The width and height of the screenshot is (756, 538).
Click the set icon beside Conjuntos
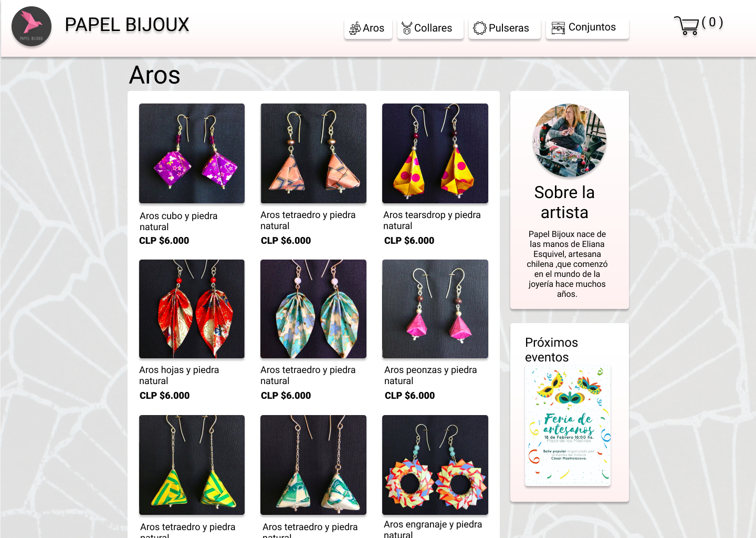[x=558, y=27]
